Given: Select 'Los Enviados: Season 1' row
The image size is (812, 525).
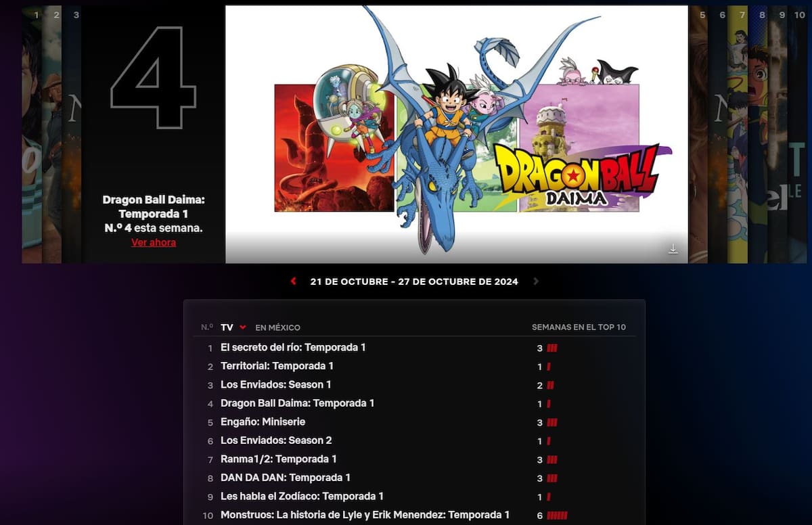Looking at the screenshot, I should pyautogui.click(x=414, y=385).
